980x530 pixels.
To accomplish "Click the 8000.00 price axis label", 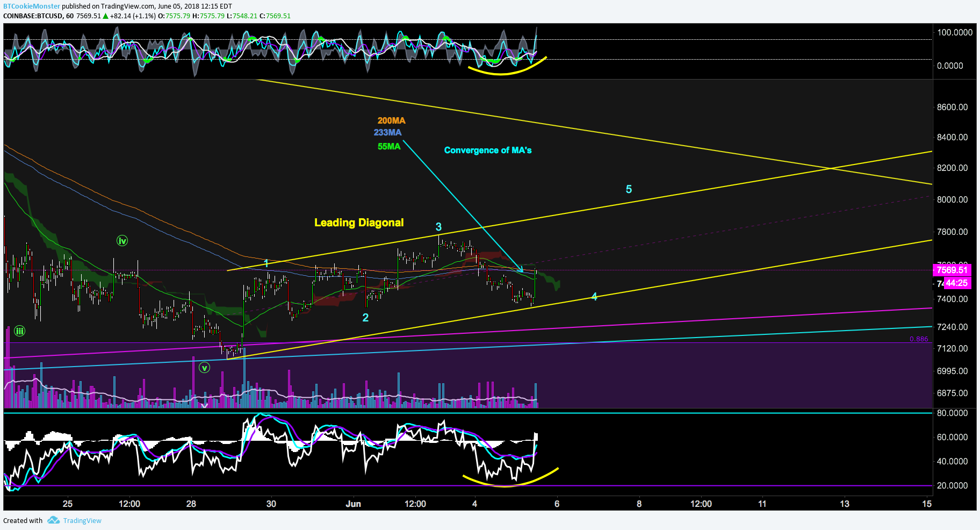I will (x=952, y=199).
